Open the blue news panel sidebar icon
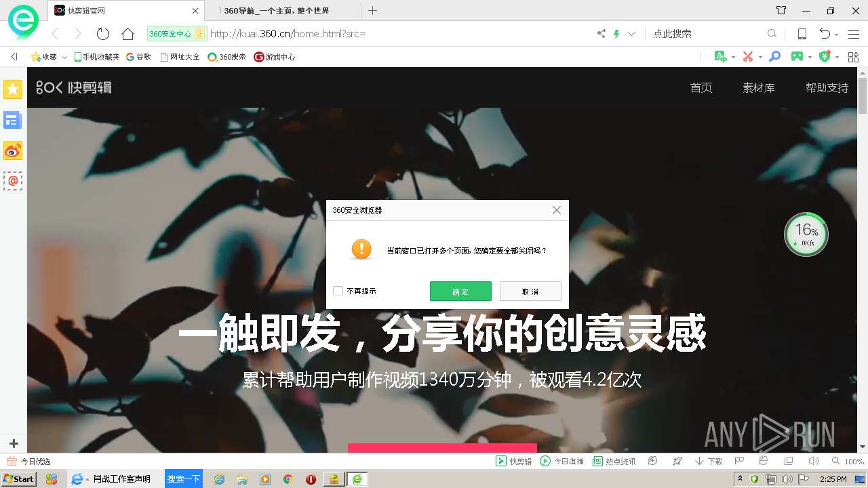Image resolution: width=868 pixels, height=488 pixels. click(x=13, y=120)
